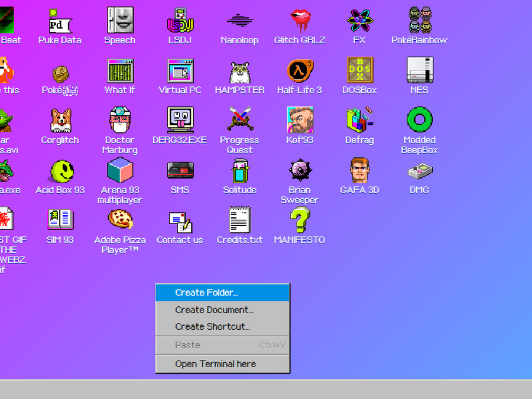Select Open Terminal here
Viewport: 532px width, 399px height.
tap(223, 364)
